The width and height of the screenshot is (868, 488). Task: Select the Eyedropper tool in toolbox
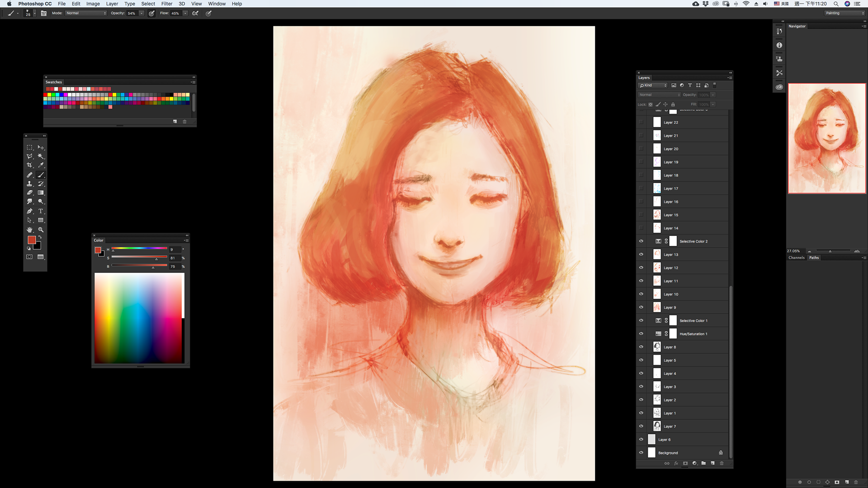[x=41, y=165]
